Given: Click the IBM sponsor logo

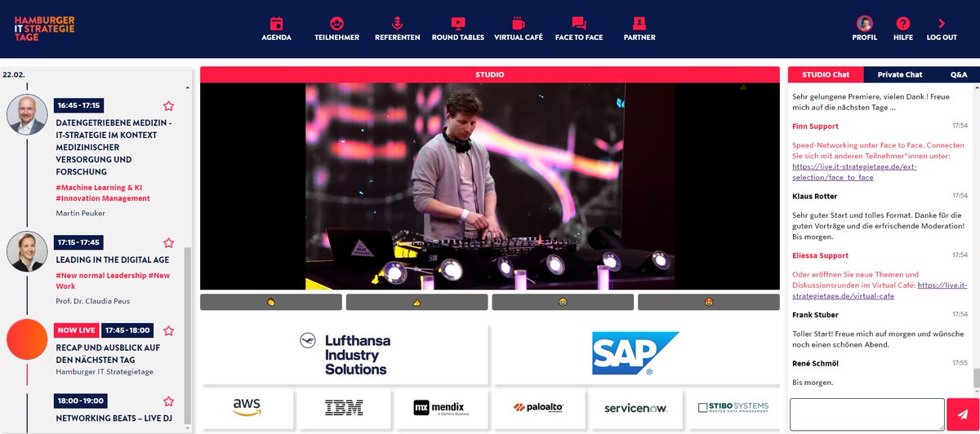Looking at the screenshot, I should 344,408.
